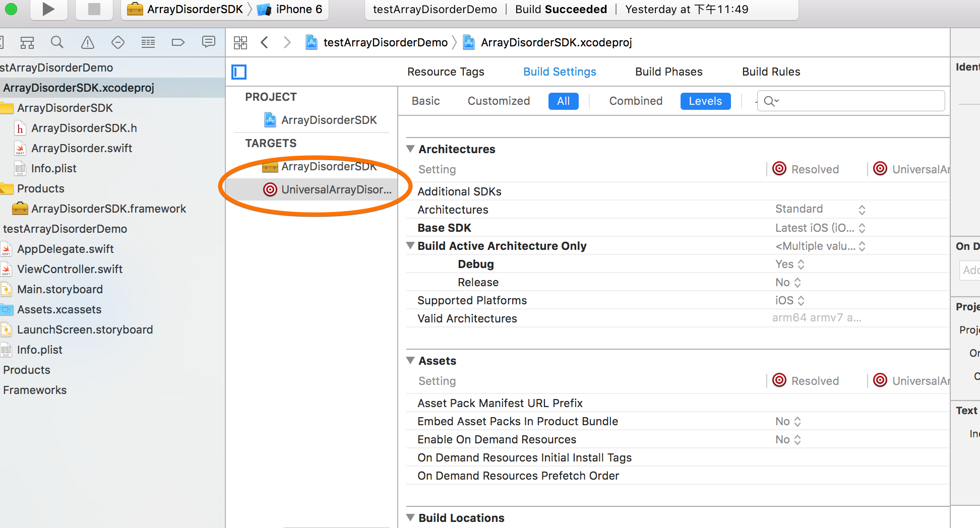Collapse the Architectures section
980x528 pixels.
411,149
